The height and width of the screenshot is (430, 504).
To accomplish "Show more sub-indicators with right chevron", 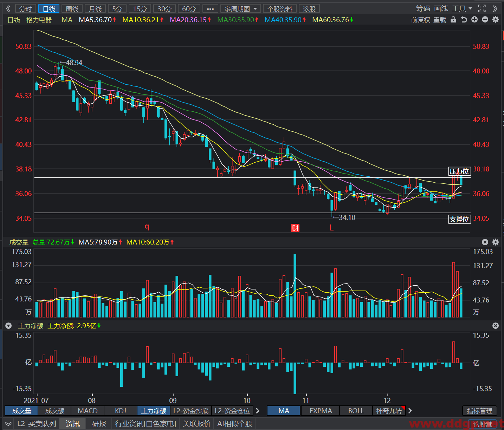I will click(258, 411).
